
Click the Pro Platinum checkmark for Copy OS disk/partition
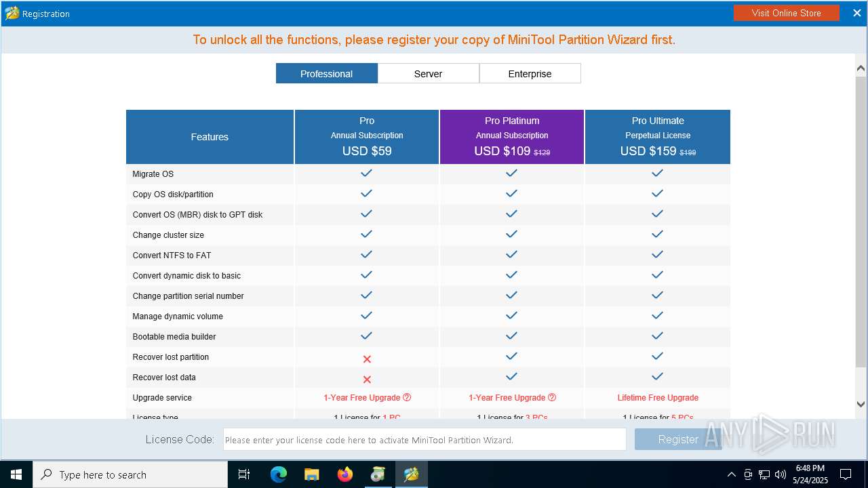point(511,193)
